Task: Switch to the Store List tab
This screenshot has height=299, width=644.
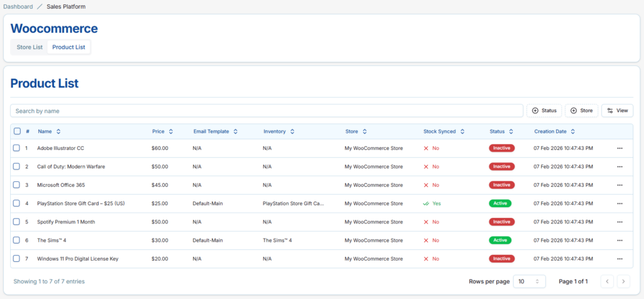Action: (30, 47)
